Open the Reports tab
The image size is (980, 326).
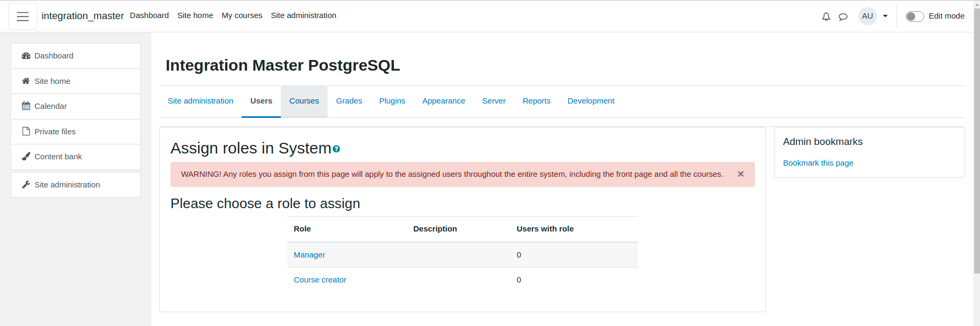click(537, 101)
